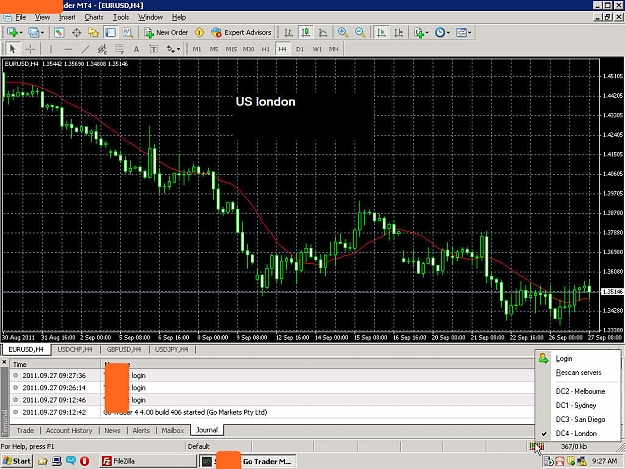Open the Window menu
This screenshot has height=469, width=625.
click(x=150, y=17)
